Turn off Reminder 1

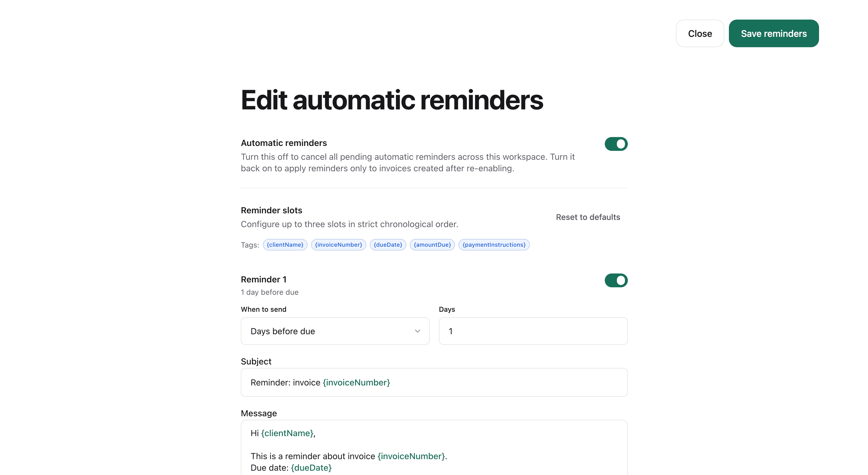(616, 280)
